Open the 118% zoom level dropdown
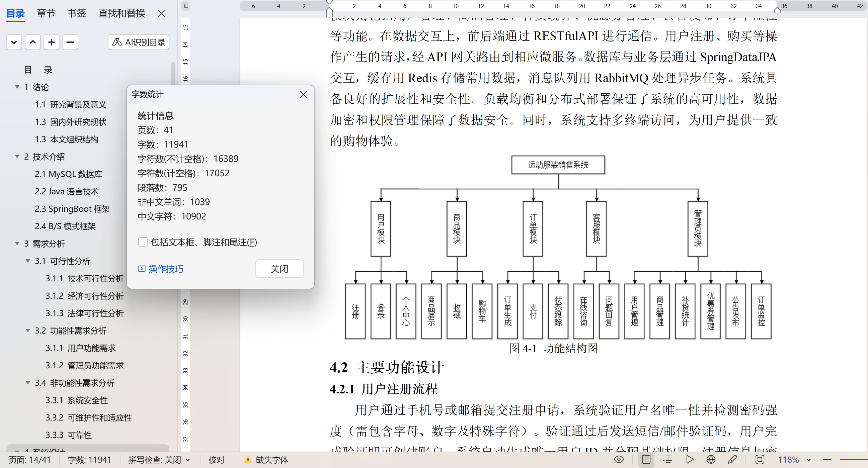 pos(809,460)
